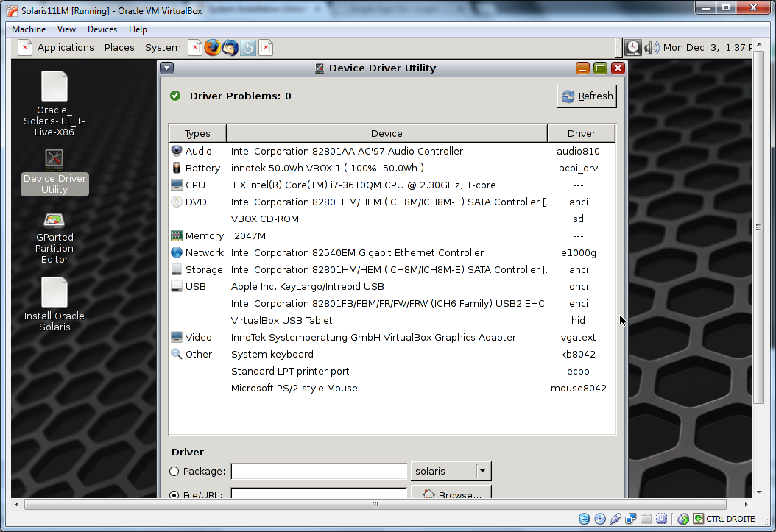This screenshot has width=776, height=532.
Task: Select the Audio device row icon
Action: tap(177, 151)
